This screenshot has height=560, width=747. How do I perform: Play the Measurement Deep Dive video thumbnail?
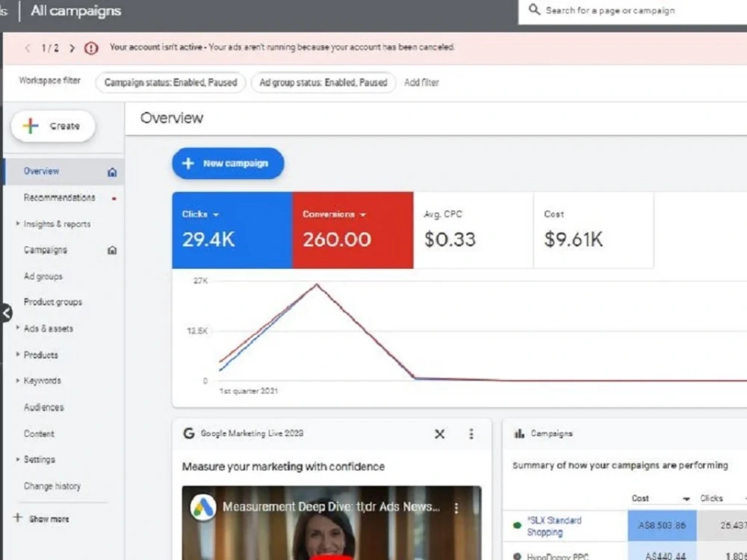(332, 523)
